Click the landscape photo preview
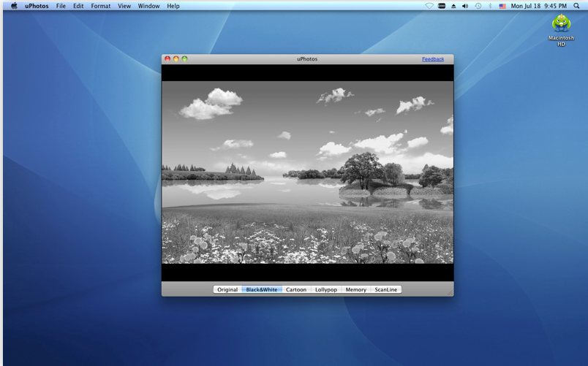This screenshot has height=366, width=588. 307,172
